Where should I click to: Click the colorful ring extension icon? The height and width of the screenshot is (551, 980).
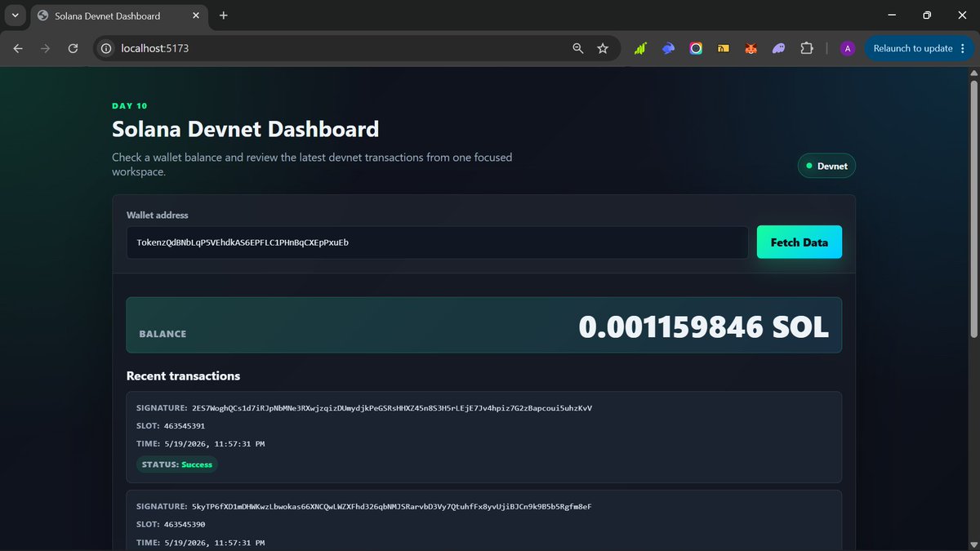click(x=696, y=49)
